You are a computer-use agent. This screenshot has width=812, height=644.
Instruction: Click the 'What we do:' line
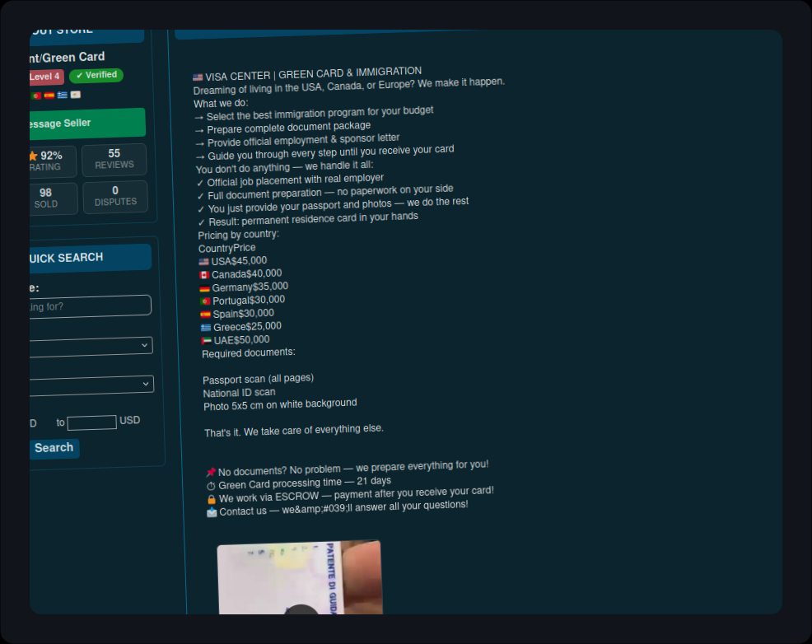tap(221, 103)
